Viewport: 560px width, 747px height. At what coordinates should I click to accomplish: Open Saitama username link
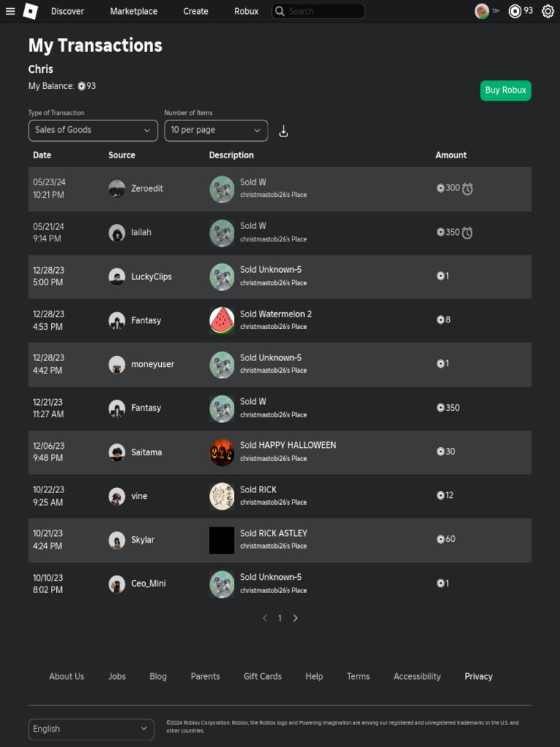pos(146,452)
